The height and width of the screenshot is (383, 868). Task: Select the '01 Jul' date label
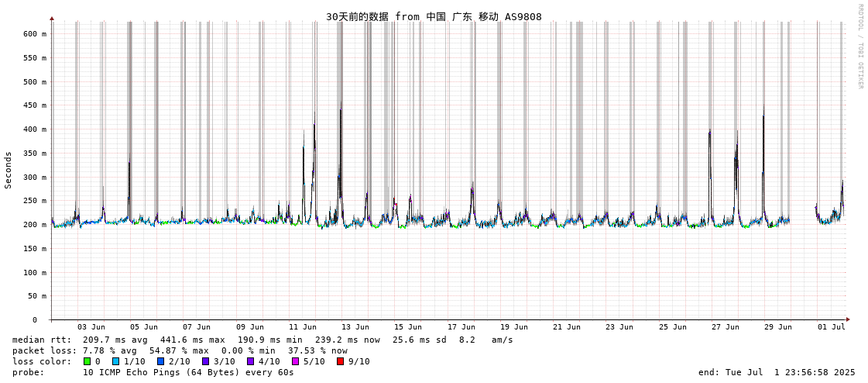[832, 327]
